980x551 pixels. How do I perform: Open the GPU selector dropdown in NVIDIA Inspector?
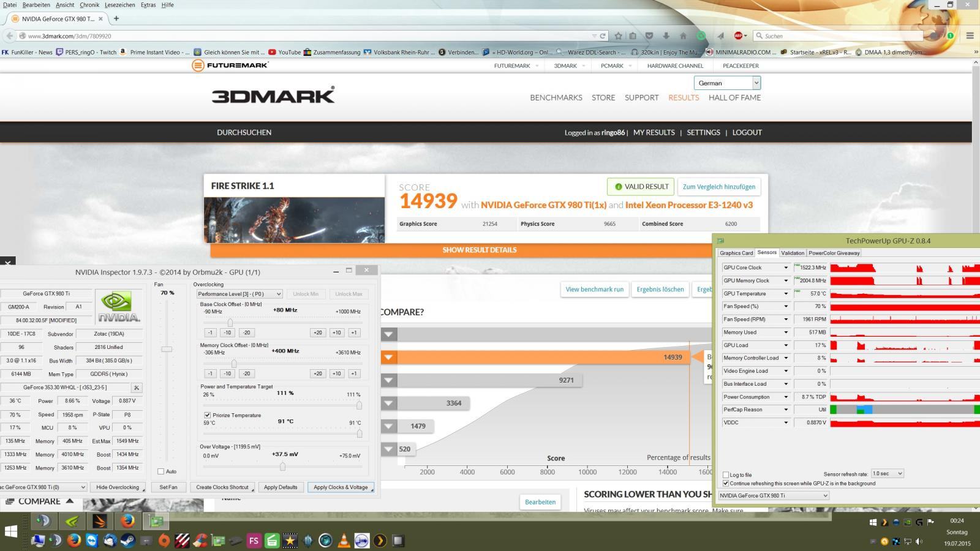point(43,487)
